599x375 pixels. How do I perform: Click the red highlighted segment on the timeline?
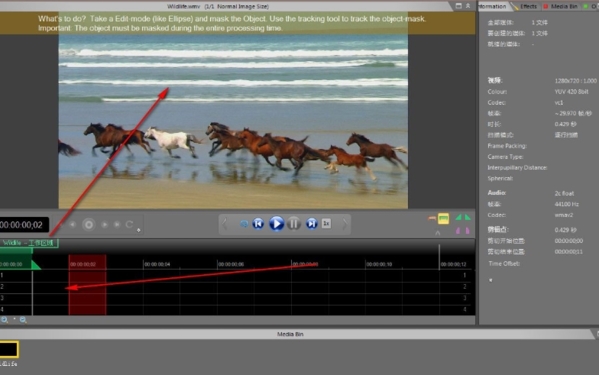(x=87, y=285)
